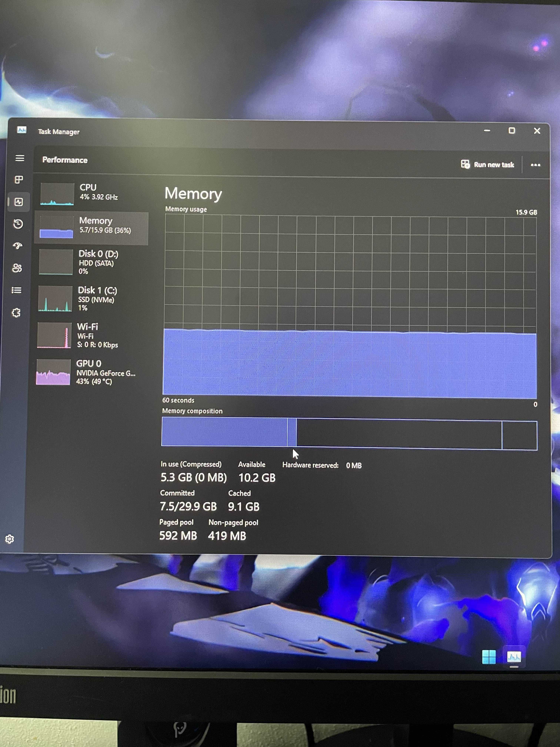Open Services page puzzle icon

coord(16,313)
